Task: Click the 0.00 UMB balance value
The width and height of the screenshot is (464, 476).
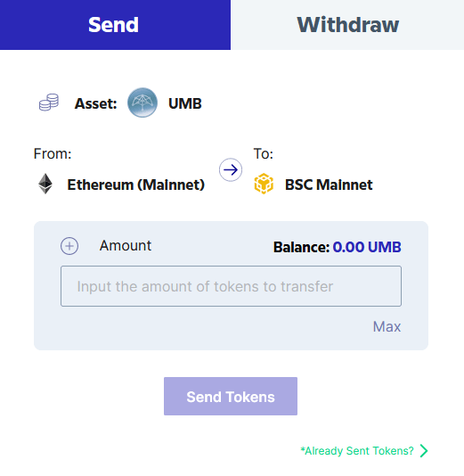Action: click(x=367, y=247)
